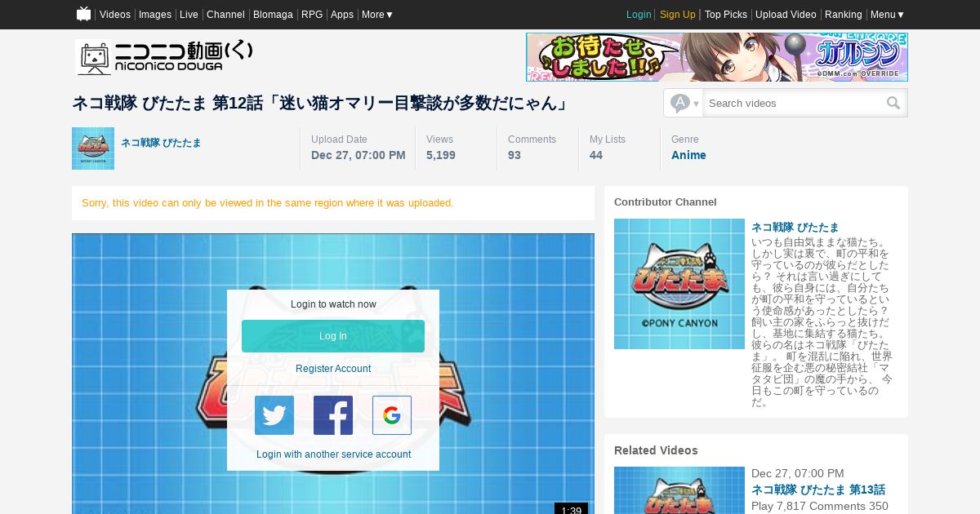
Task: Click Login with another service account
Action: 333,454
